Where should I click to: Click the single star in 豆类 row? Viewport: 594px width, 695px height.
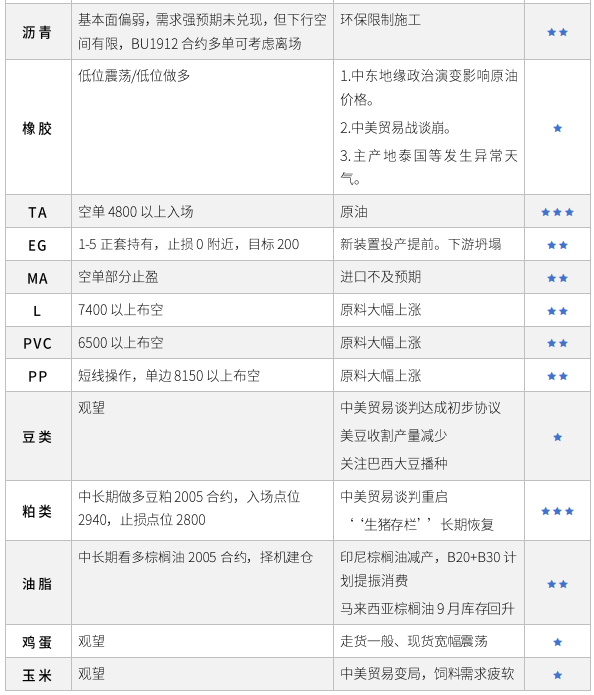[x=558, y=437]
